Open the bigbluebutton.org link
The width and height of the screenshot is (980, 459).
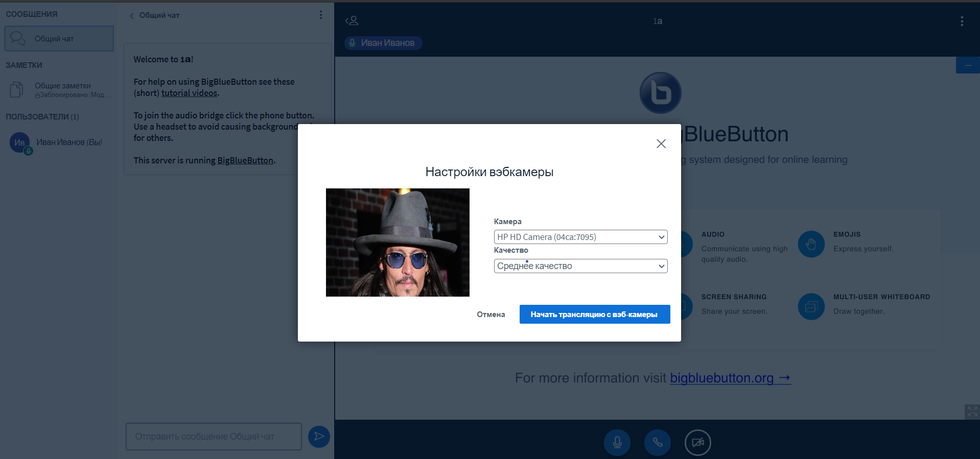click(x=730, y=378)
